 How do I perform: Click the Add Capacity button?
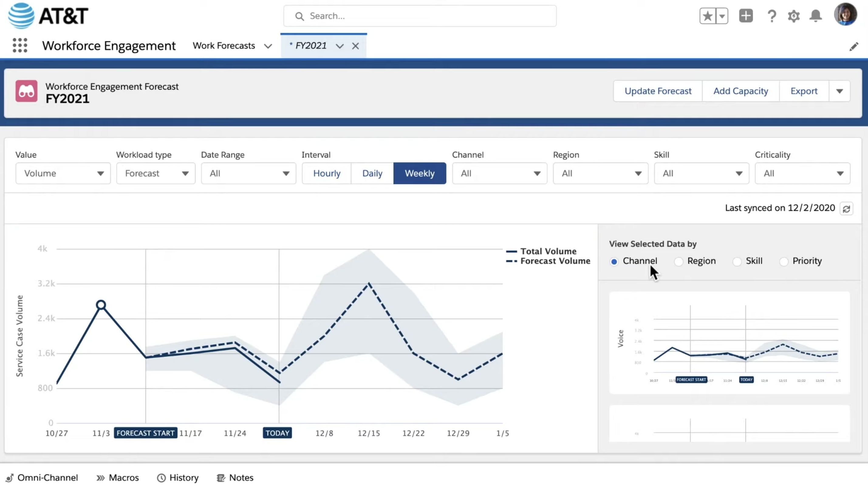coord(741,91)
